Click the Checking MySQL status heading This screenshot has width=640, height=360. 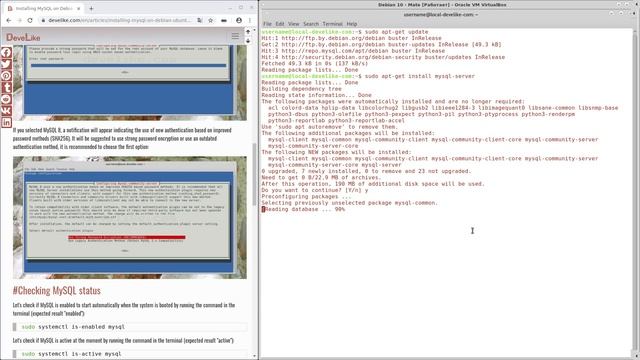pos(57,291)
